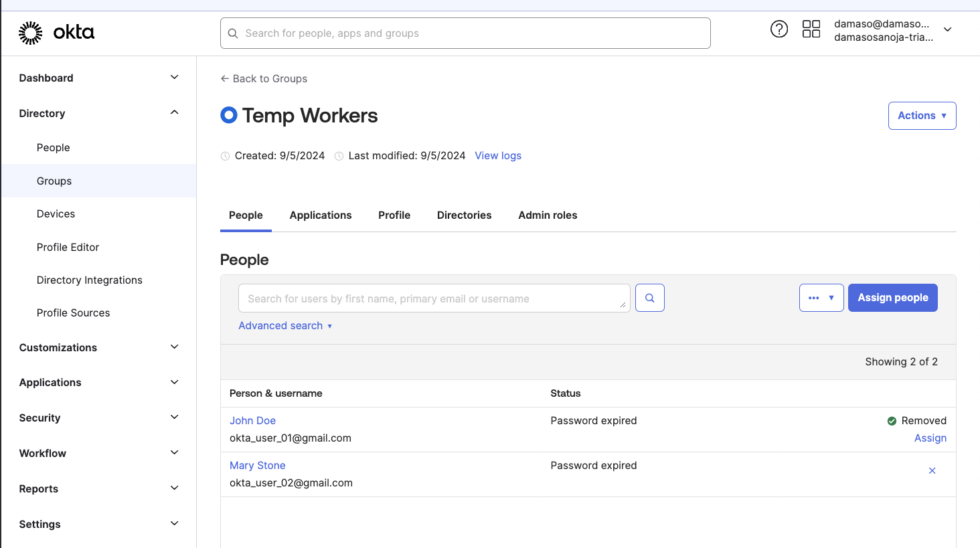Click the Temp Workers group badge icon
980x548 pixels.
point(228,114)
